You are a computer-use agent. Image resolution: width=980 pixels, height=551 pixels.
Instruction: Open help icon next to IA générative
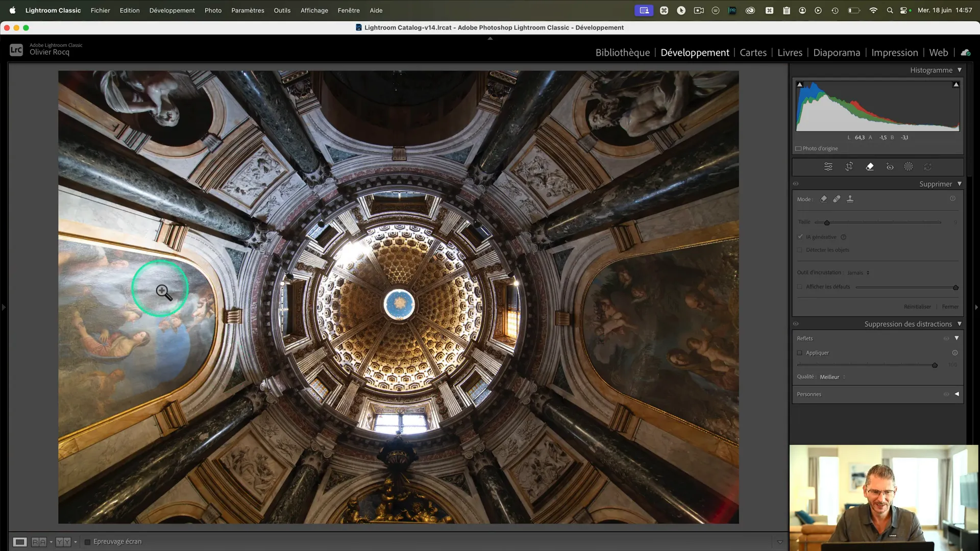(x=844, y=237)
